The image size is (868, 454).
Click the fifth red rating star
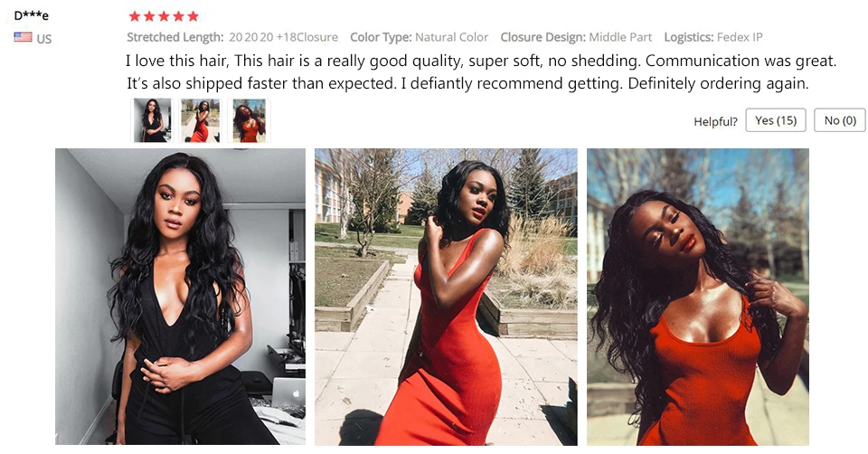[193, 16]
